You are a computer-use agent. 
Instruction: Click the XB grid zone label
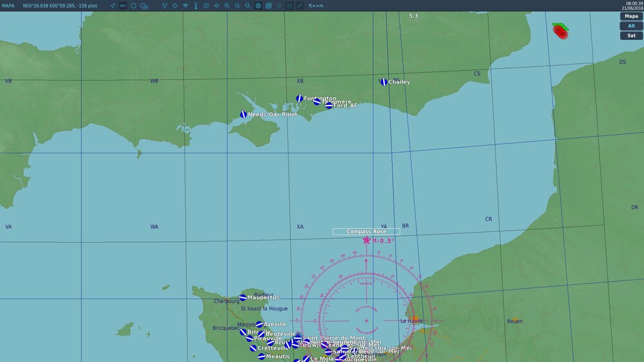coord(300,81)
